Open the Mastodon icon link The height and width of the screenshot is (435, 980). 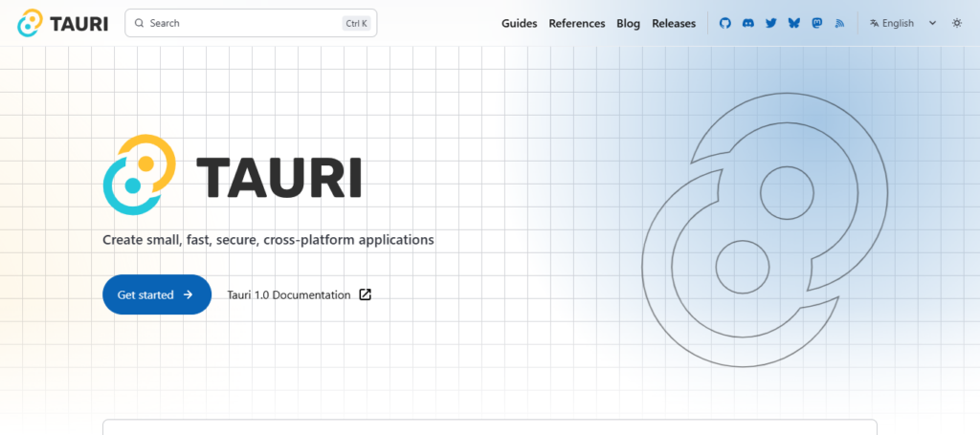[816, 23]
